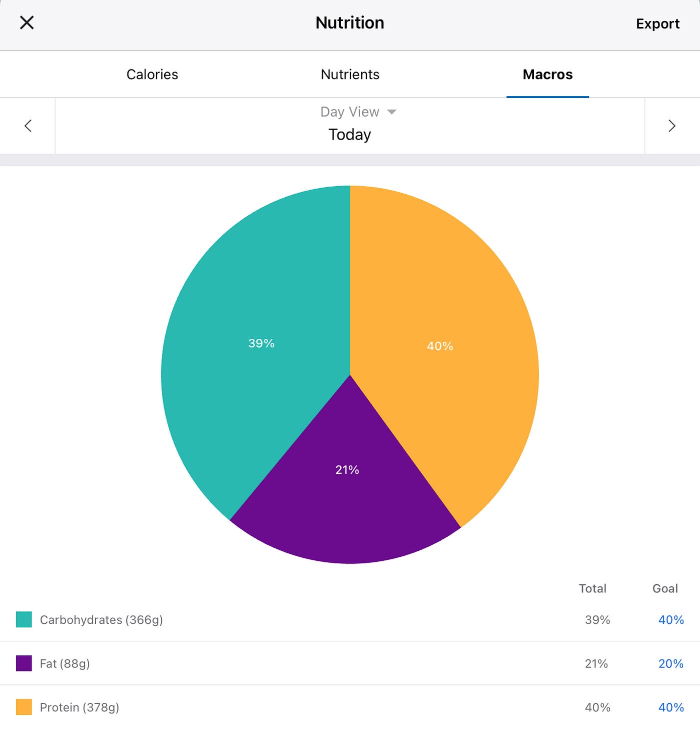
Task: Click the Goal column header
Action: pos(665,588)
